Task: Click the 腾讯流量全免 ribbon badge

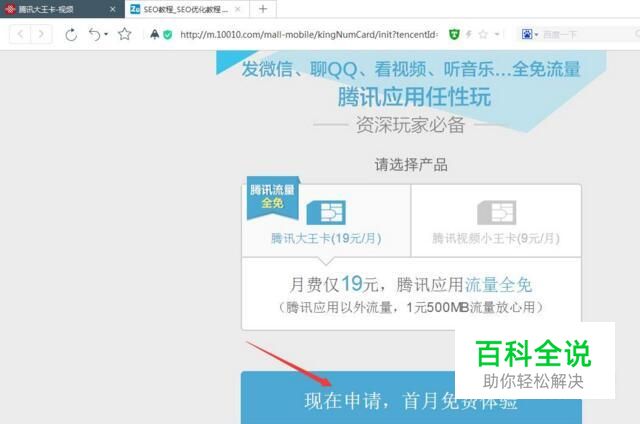Action: [x=273, y=197]
